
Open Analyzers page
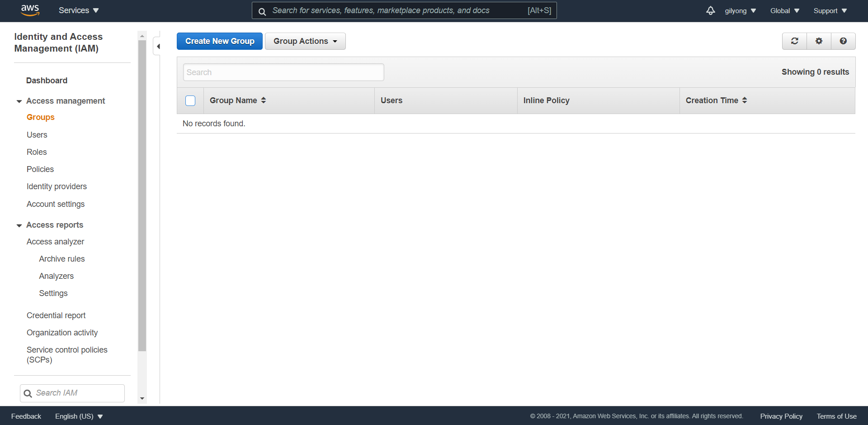pos(56,276)
